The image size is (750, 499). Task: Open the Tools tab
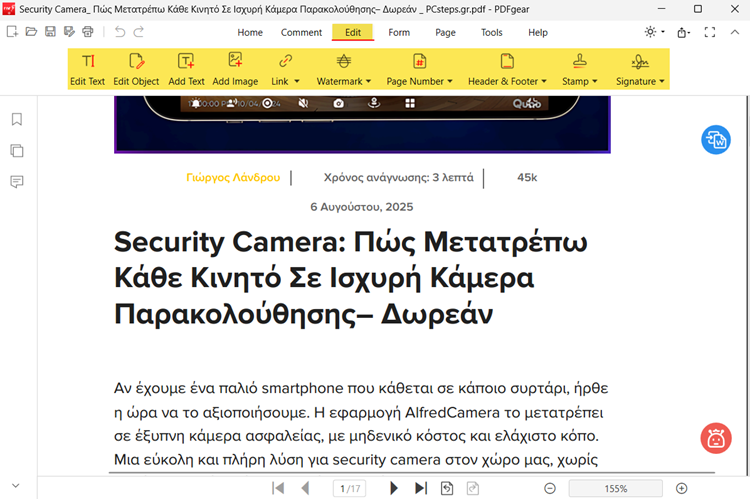pos(492,33)
